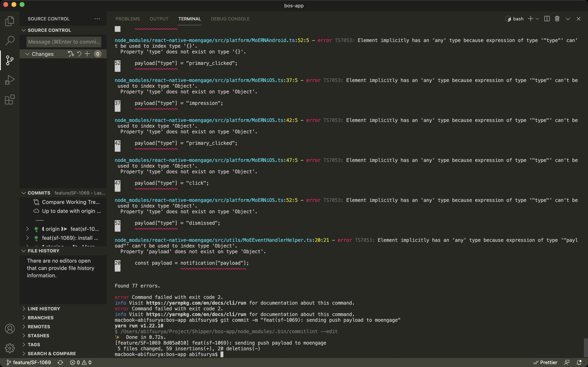Viewport: 588px width, 367px height.
Task: Open notifications bell in status bar
Action: [x=579, y=362]
